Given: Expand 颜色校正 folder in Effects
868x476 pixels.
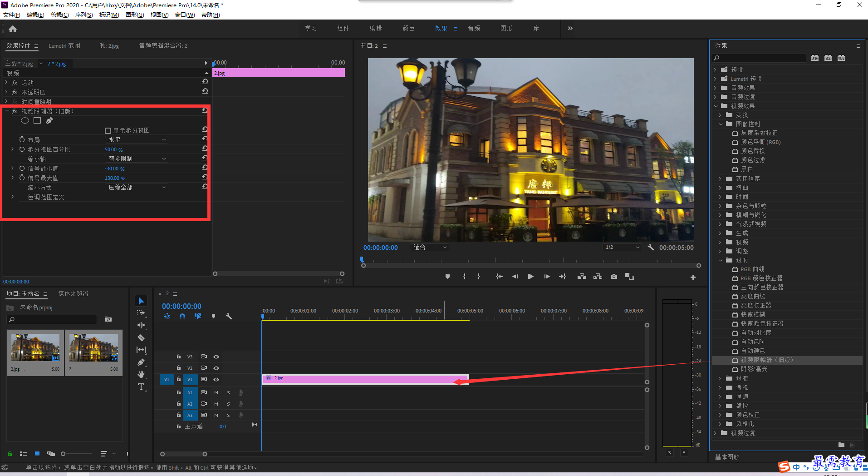Looking at the screenshot, I should 720,415.
